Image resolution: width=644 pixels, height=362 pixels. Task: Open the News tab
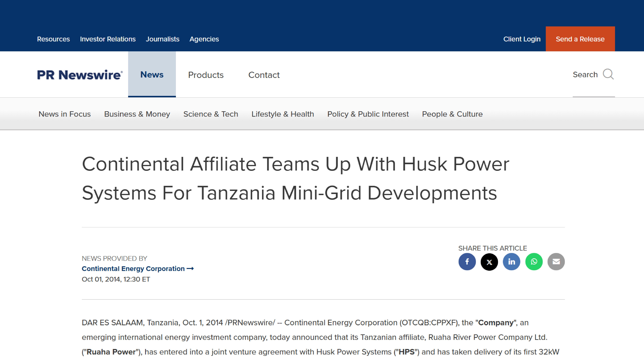click(x=152, y=74)
